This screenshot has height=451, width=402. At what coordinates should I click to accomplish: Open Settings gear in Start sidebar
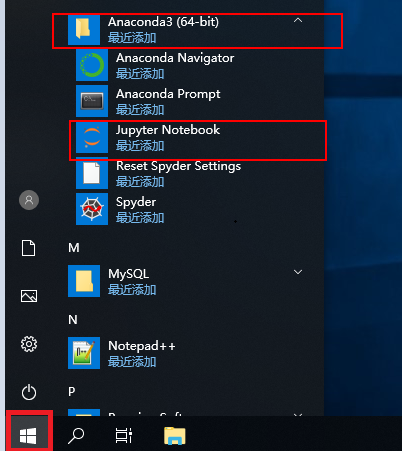(x=29, y=344)
